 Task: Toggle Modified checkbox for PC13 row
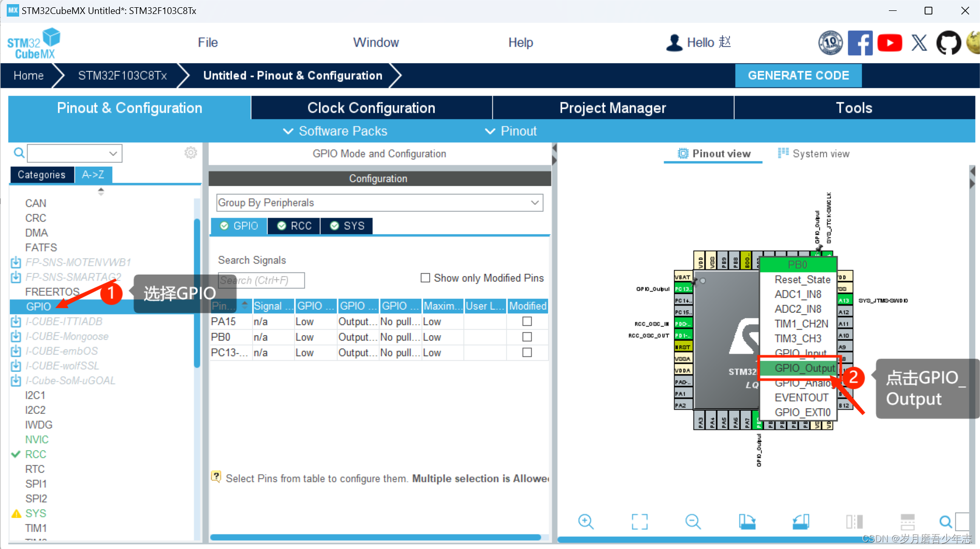pyautogui.click(x=527, y=352)
